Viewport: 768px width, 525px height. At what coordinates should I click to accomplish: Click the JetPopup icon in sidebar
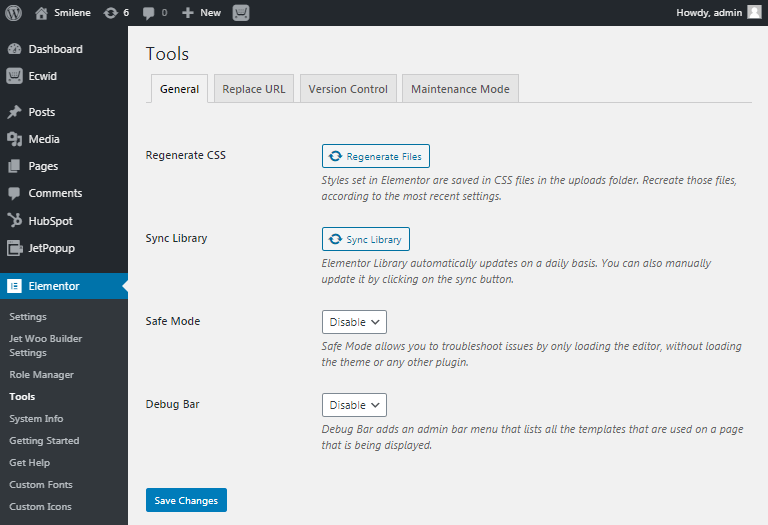tap(15, 248)
